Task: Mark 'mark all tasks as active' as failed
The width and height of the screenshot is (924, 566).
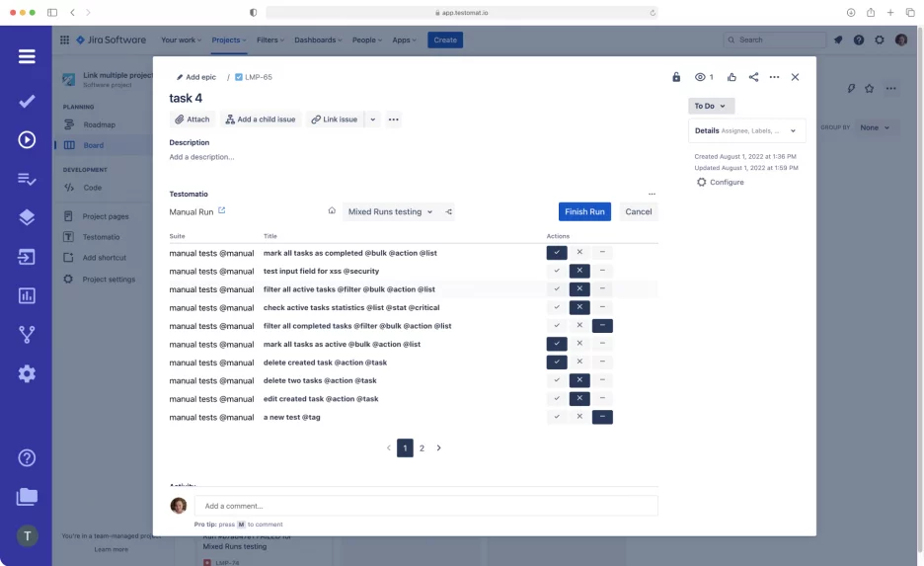Action: [579, 344]
